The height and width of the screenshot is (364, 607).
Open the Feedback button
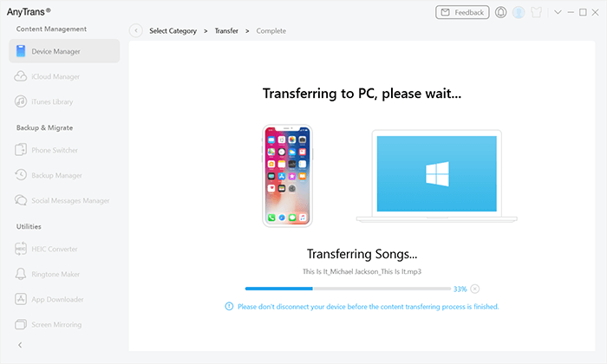click(462, 12)
